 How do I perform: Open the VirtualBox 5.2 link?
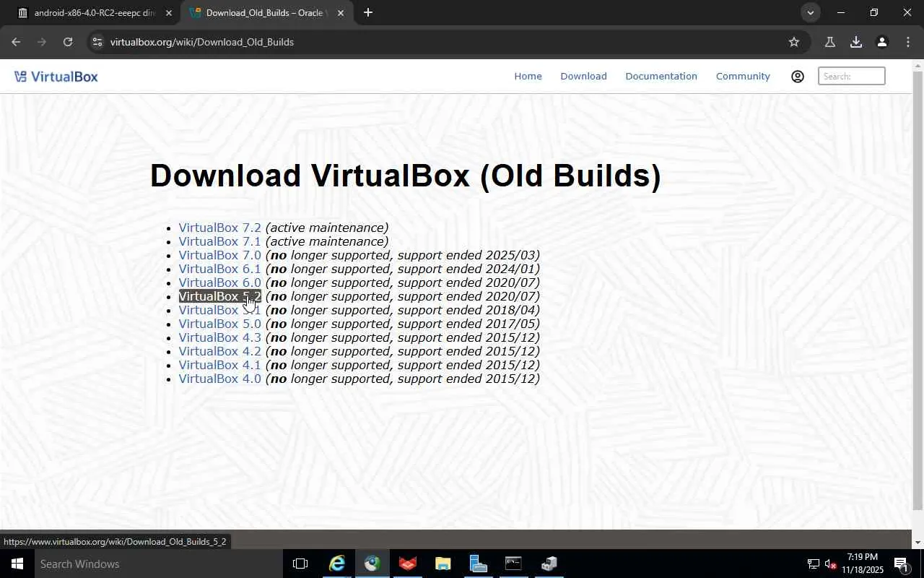tap(220, 296)
